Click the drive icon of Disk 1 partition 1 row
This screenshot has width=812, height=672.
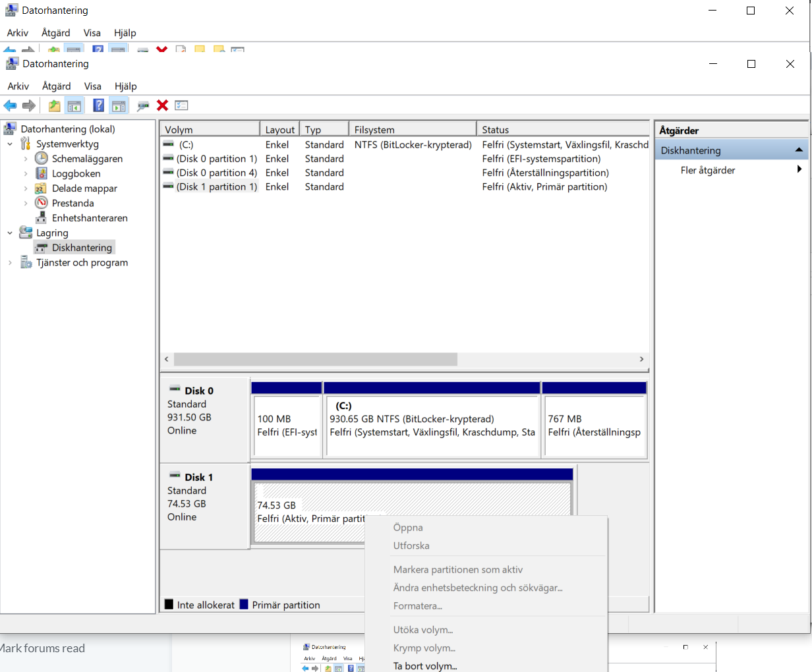pos(169,186)
